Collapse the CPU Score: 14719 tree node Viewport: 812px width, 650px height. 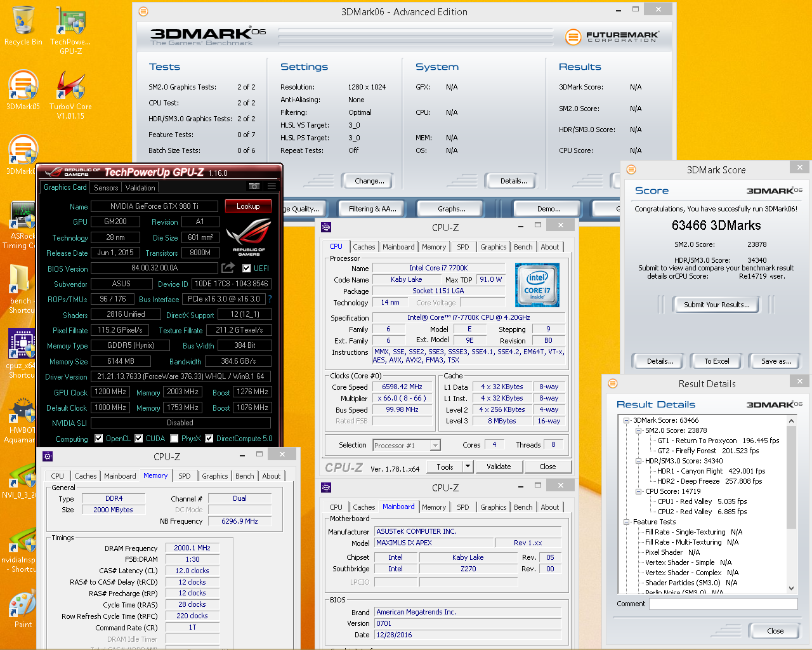point(639,491)
